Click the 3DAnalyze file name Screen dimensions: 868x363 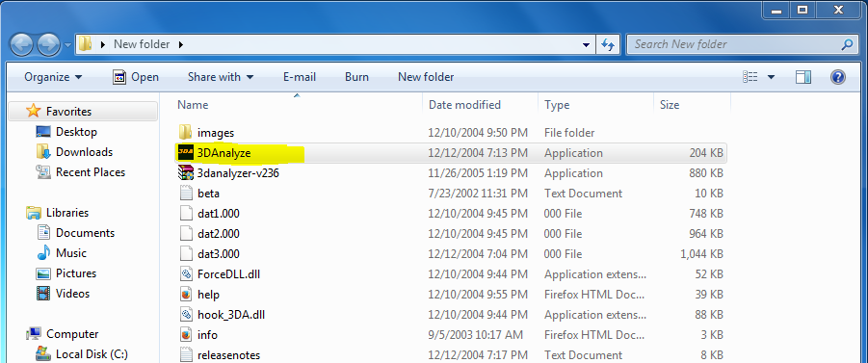pos(224,153)
